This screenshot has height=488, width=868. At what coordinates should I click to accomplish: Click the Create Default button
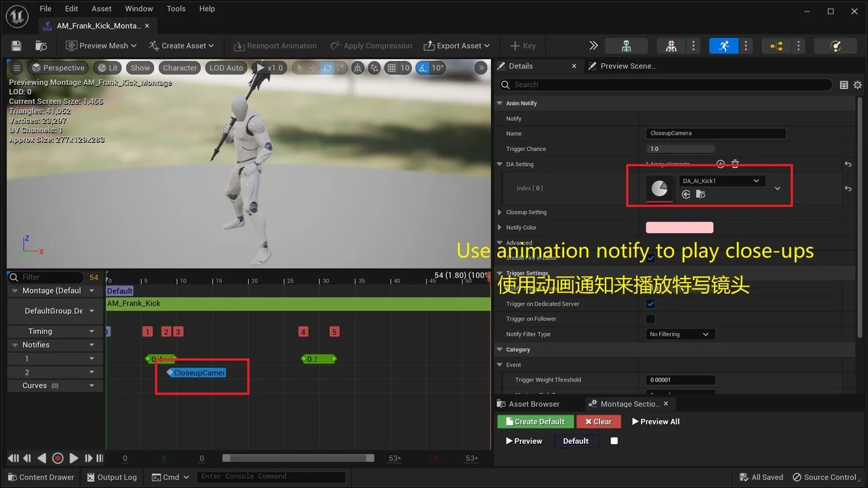(x=535, y=422)
